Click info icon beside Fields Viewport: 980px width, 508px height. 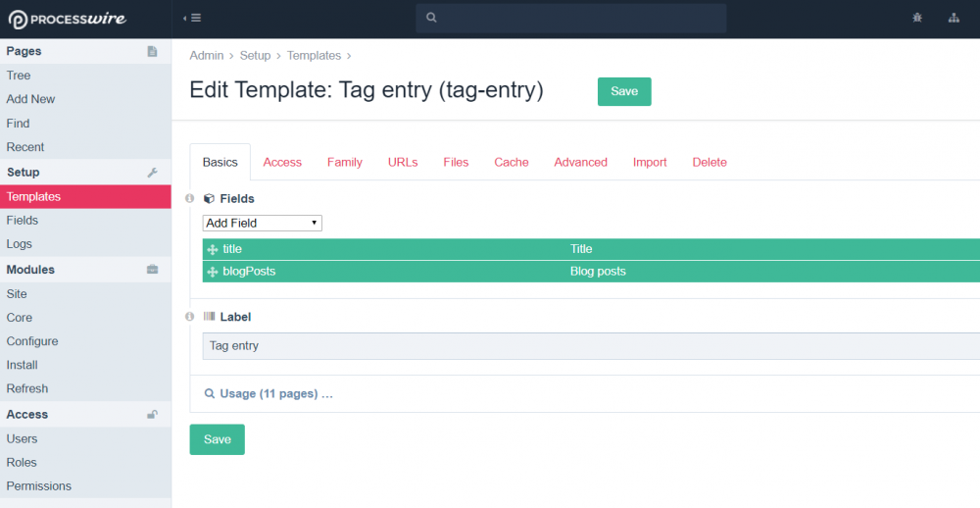tap(190, 198)
